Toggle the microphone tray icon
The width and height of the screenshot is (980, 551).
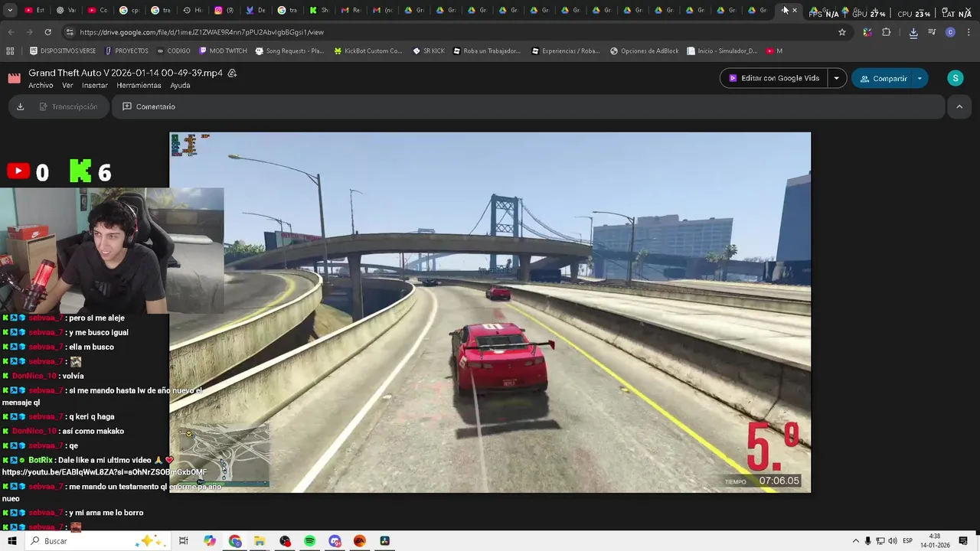pos(867,541)
